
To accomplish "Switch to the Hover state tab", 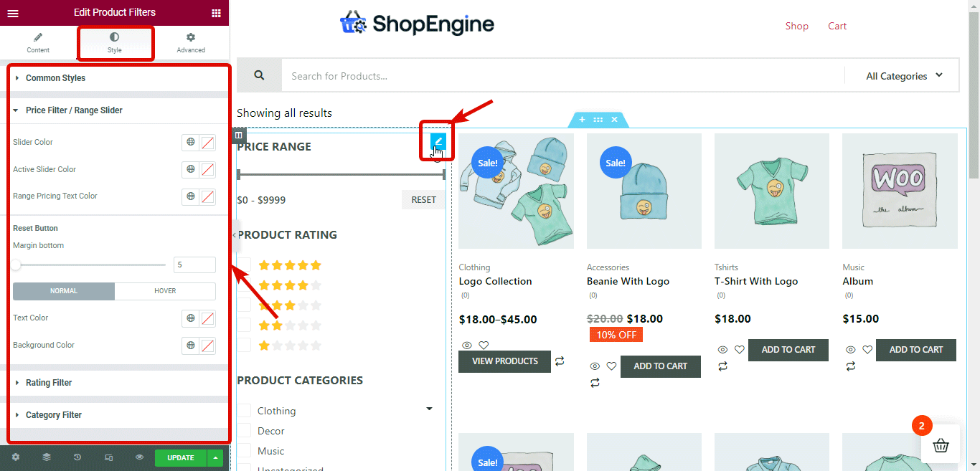I will click(x=165, y=291).
